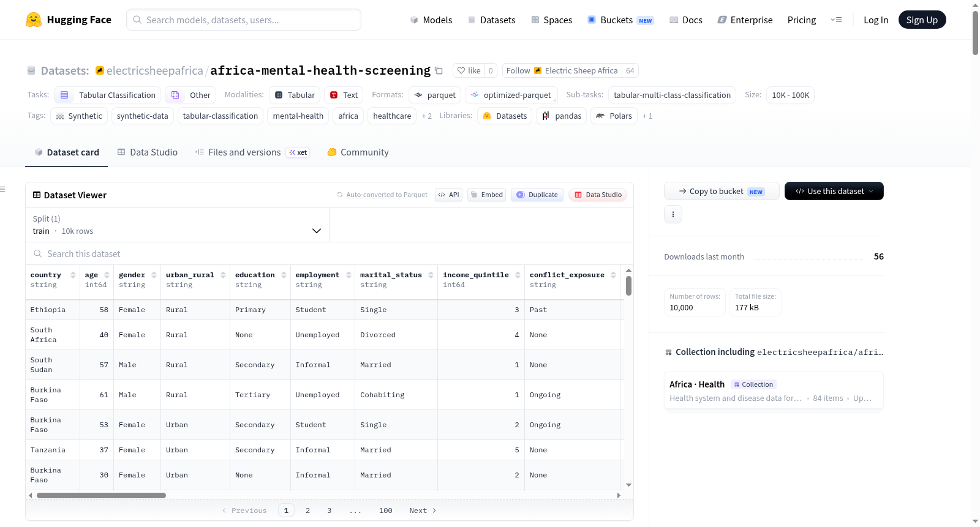Sort the conflict_exposure column
The height and width of the screenshot is (527, 980).
tap(614, 275)
